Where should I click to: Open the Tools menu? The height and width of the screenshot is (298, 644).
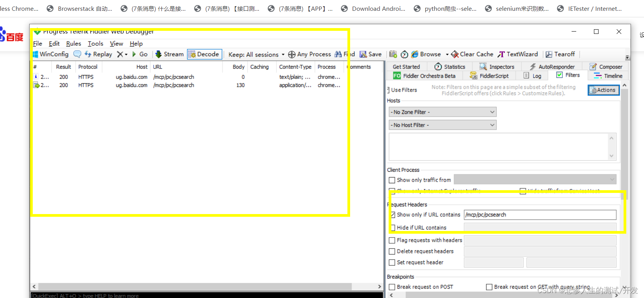(x=96, y=44)
